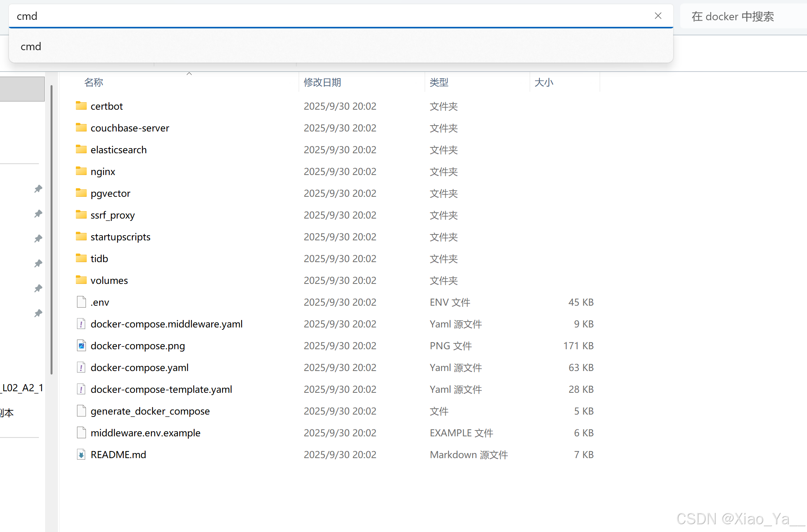Sort by 修改日期 column header
This screenshot has width=807, height=532.
point(322,82)
